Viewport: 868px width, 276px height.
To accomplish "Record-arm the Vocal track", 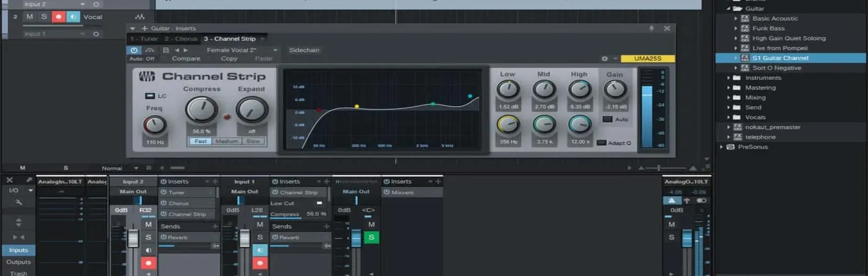I will 59,17.
